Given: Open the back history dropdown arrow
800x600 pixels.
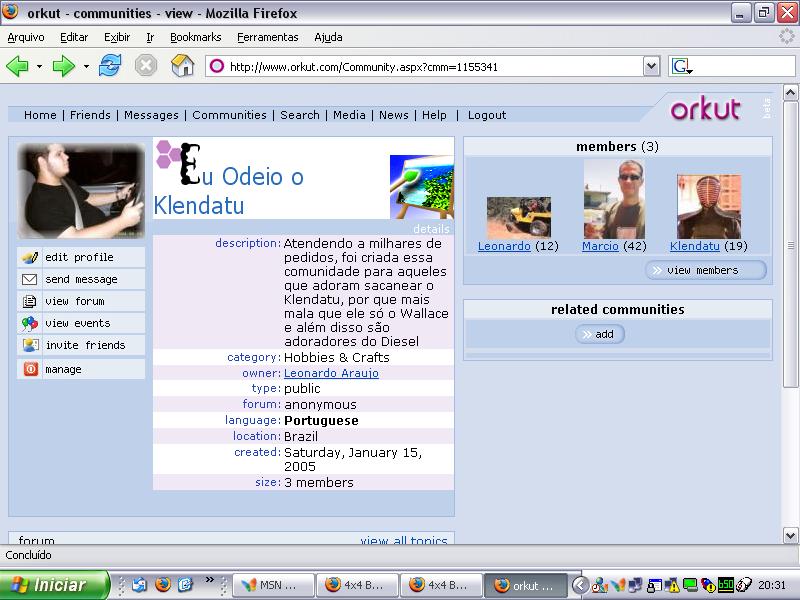Looking at the screenshot, I should (39, 66).
